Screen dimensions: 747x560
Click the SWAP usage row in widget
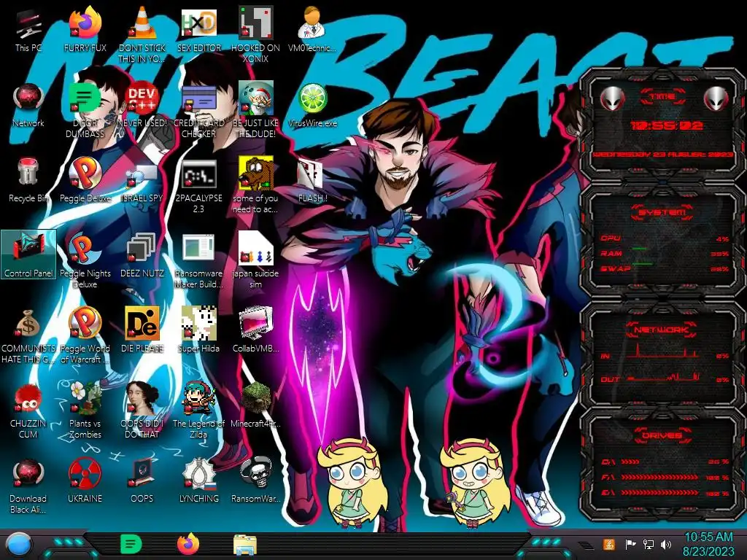click(665, 268)
